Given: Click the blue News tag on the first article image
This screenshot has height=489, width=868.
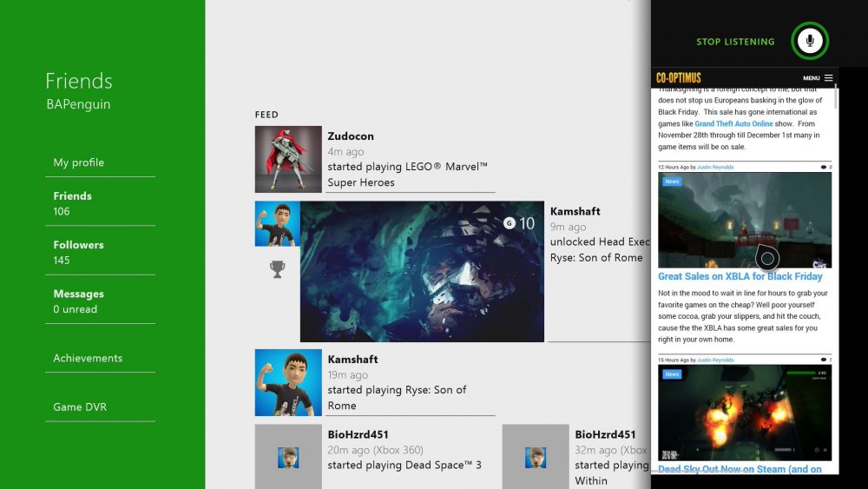Looking at the screenshot, I should [x=672, y=182].
